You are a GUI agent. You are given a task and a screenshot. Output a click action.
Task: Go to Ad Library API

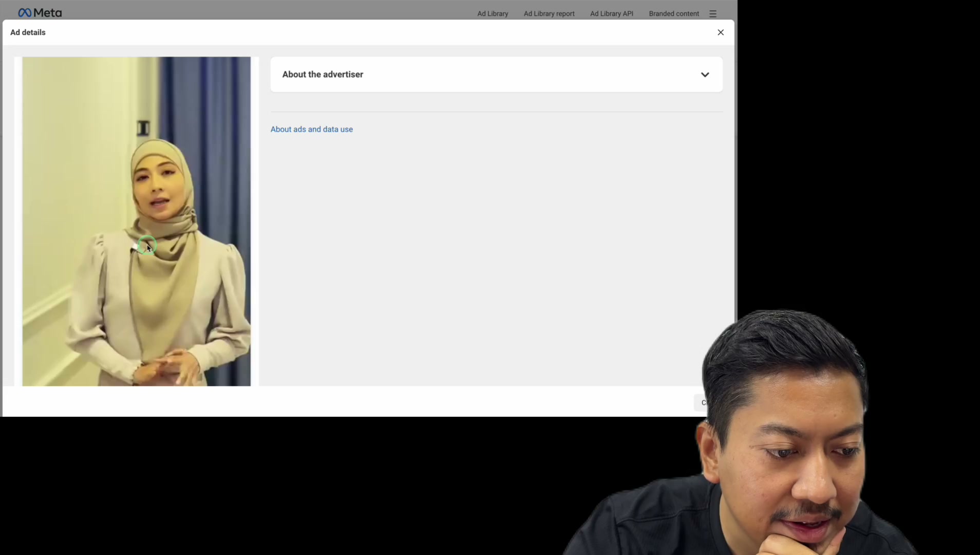coord(611,14)
